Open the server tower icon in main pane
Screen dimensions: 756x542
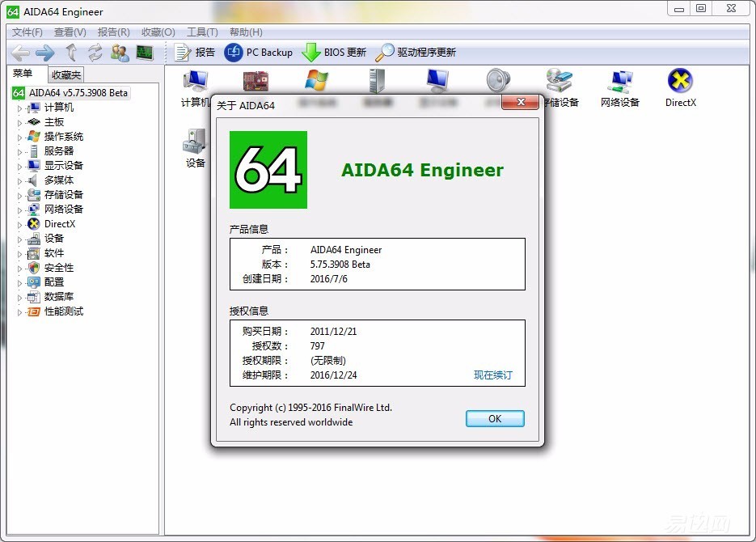pyautogui.click(x=377, y=81)
